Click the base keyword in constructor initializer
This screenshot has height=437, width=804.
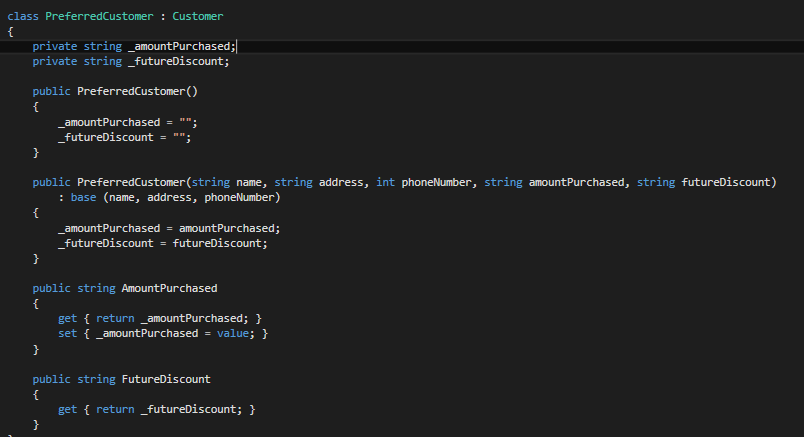[83, 197]
